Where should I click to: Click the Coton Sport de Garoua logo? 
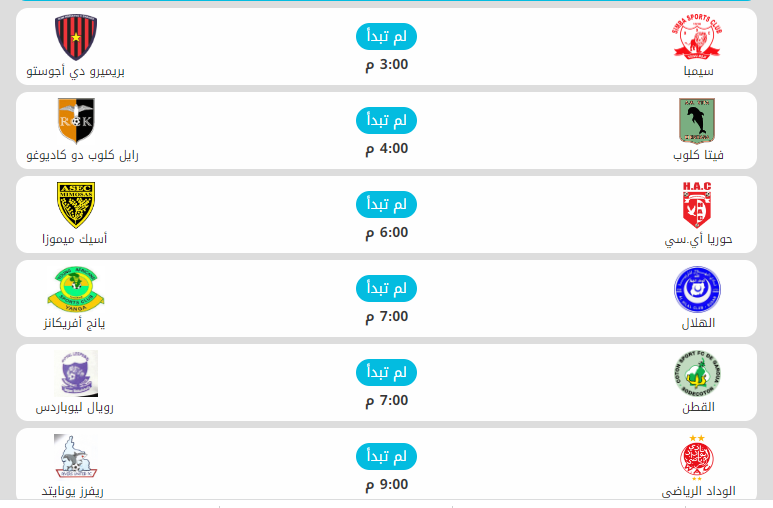pos(697,373)
